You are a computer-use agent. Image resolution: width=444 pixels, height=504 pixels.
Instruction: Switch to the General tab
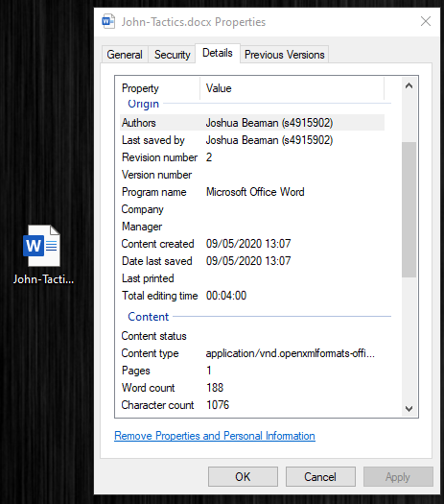point(125,55)
